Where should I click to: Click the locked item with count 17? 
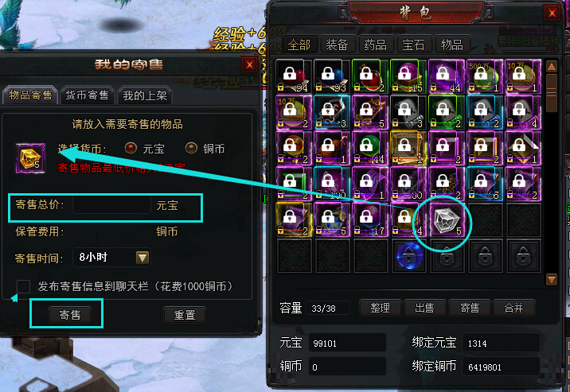(370, 220)
